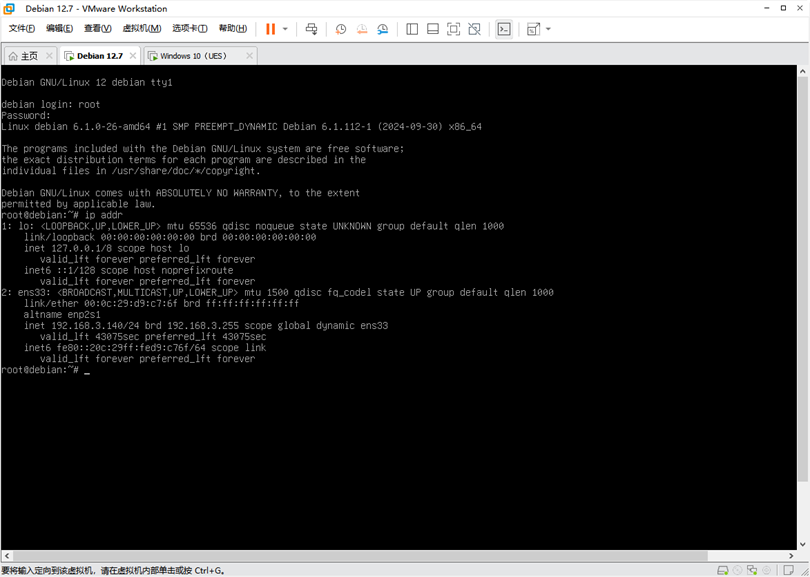Click the status bar input redirect hint text

pyautogui.click(x=113, y=571)
